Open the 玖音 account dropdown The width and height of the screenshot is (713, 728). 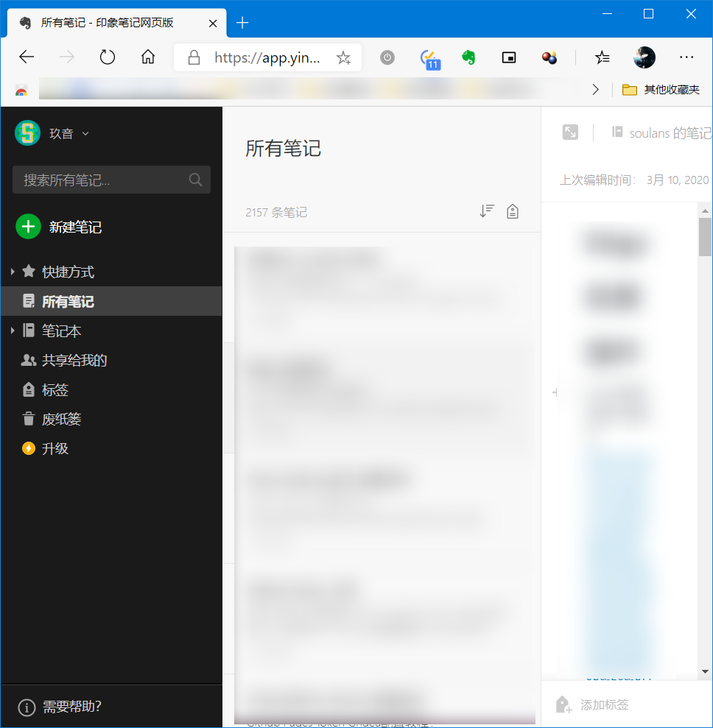[x=69, y=134]
